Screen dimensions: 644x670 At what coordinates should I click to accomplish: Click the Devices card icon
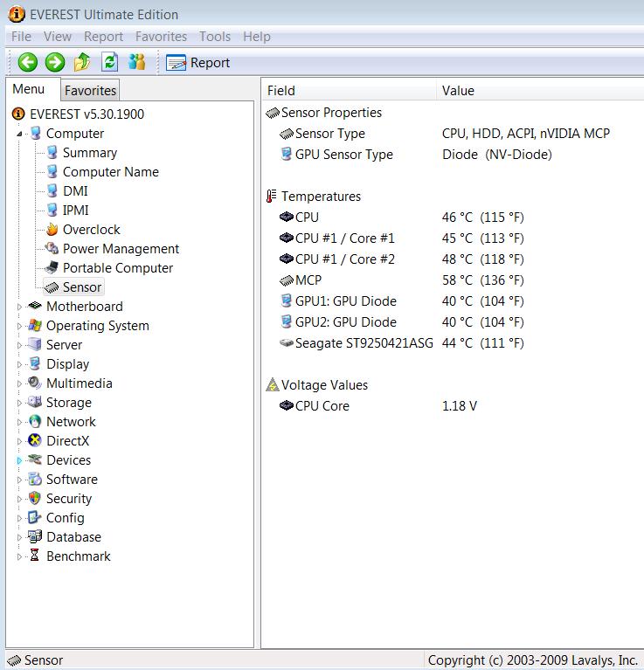[35, 459]
